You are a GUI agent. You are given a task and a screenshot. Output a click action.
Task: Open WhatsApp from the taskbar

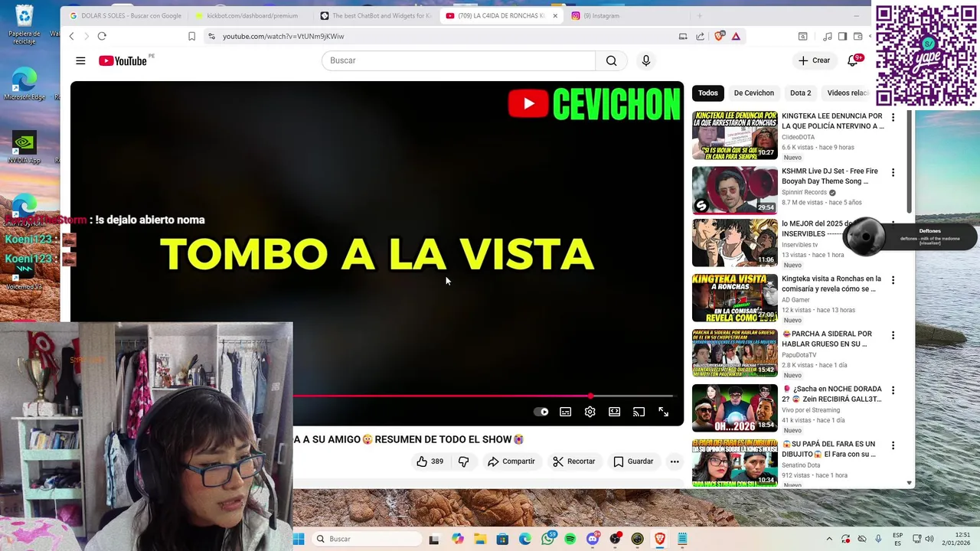pyautogui.click(x=547, y=539)
